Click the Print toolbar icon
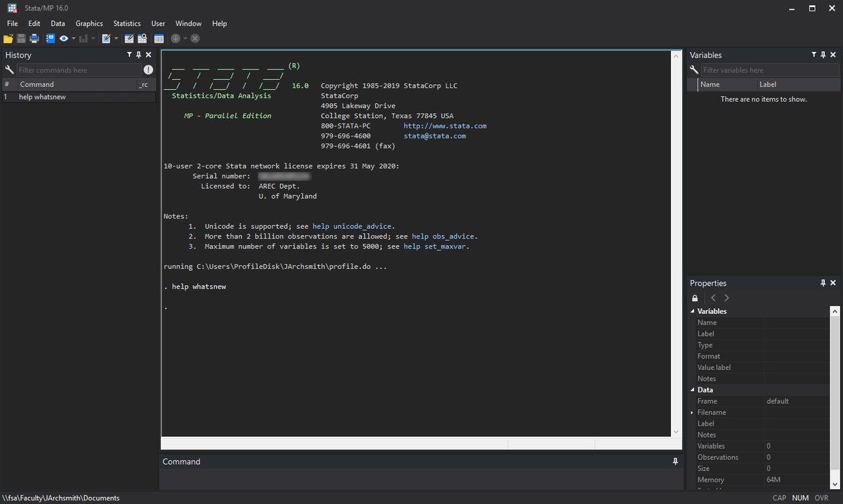Screen dimensions: 843x504 34,39
